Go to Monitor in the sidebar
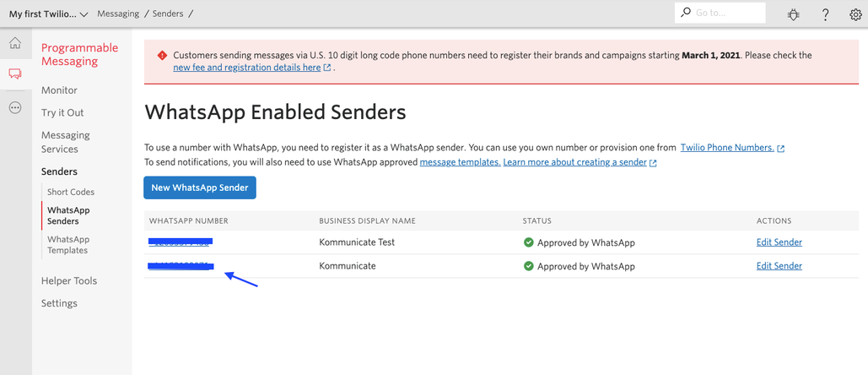Screen dimensions: 868x375 [x=59, y=90]
